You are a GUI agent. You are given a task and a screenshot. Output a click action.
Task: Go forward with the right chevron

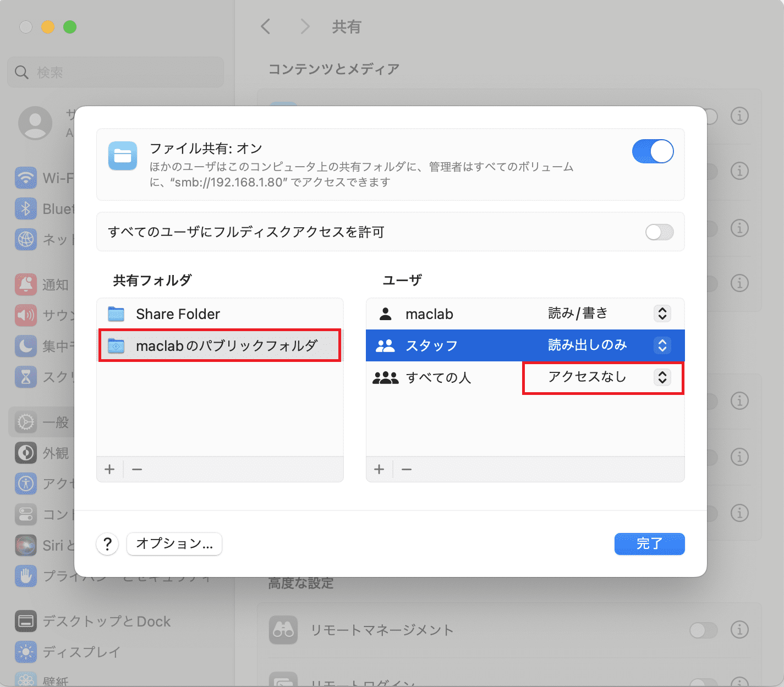[305, 26]
